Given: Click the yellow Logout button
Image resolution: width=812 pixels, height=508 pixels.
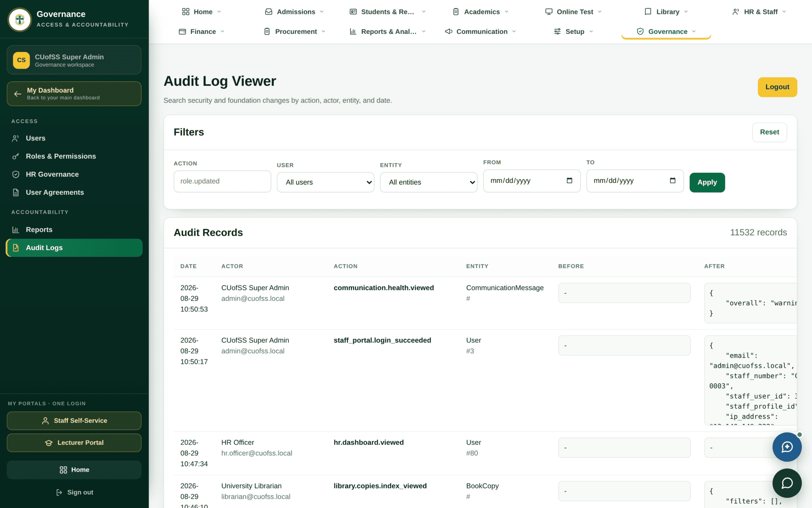Looking at the screenshot, I should 777,87.
